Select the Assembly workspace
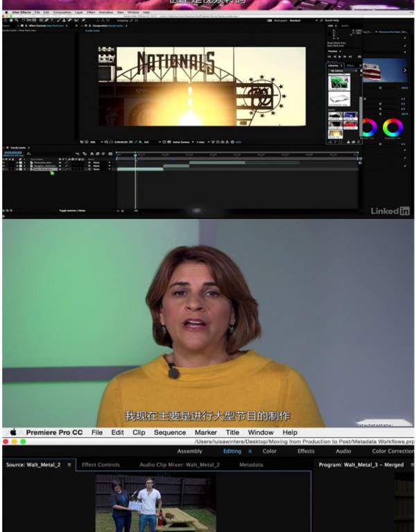Image resolution: width=416 pixels, height=532 pixels. [189, 451]
